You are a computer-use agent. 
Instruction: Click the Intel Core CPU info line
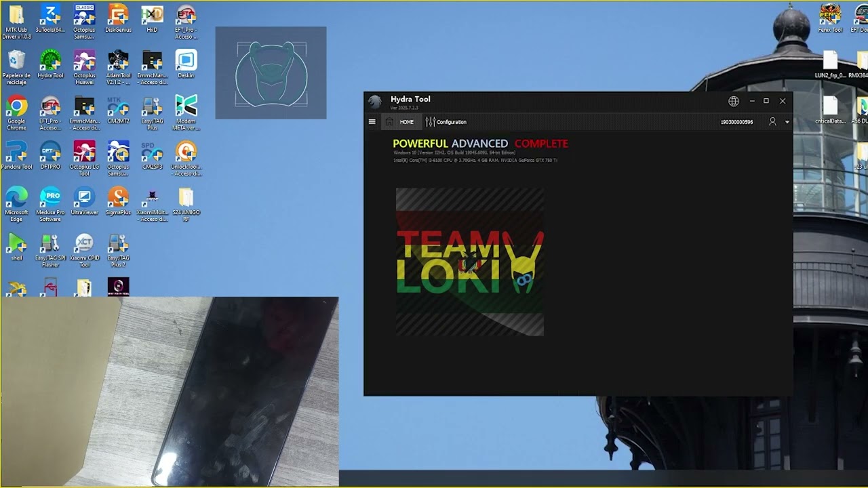coord(475,161)
